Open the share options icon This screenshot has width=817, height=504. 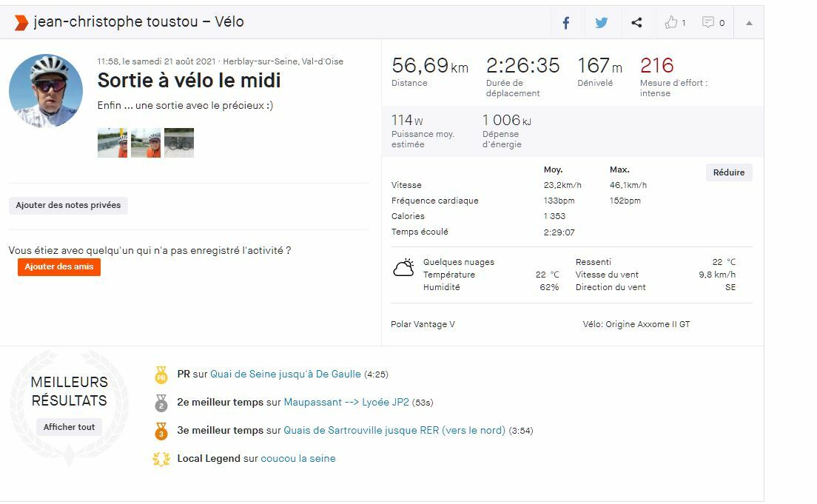[x=636, y=23]
